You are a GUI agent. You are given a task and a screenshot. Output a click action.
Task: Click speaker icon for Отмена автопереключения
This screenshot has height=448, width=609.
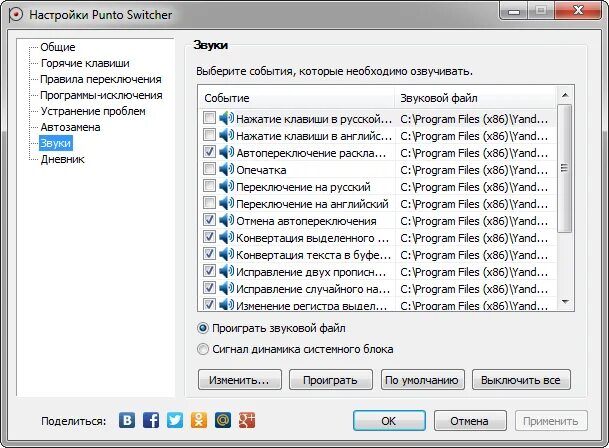tap(226, 221)
